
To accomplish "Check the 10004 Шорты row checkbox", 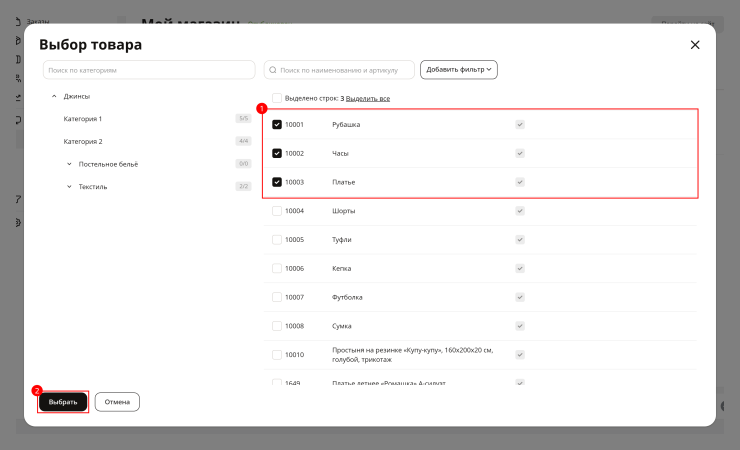I will point(277,211).
